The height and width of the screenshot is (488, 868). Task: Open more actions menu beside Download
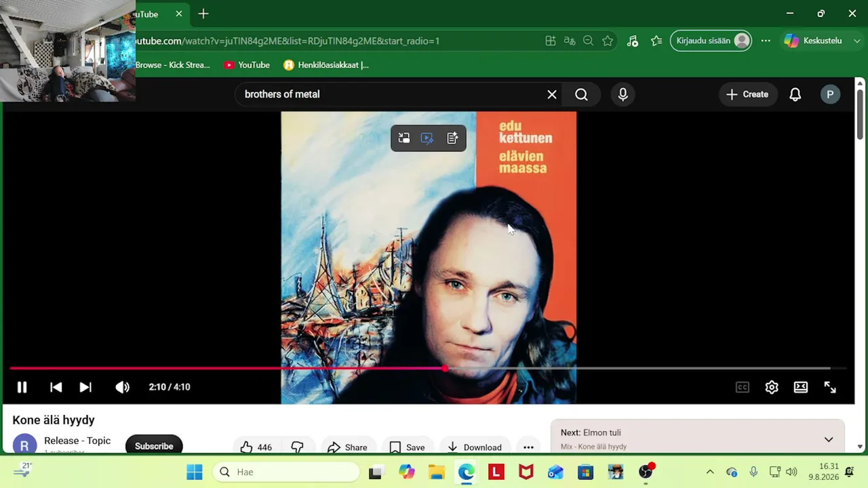(528, 447)
